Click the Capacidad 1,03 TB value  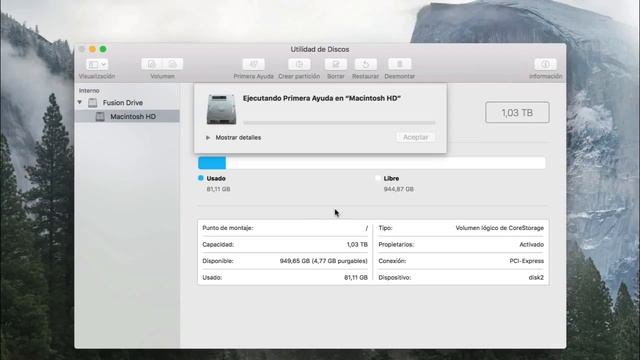tap(357, 244)
